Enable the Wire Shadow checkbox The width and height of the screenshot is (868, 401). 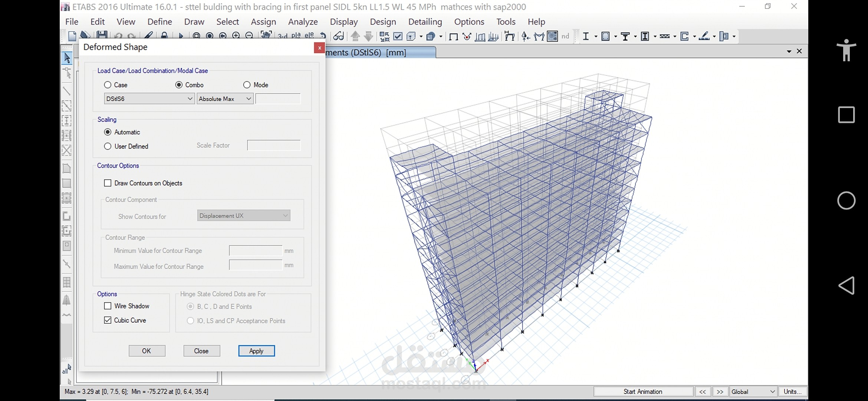[x=108, y=306]
